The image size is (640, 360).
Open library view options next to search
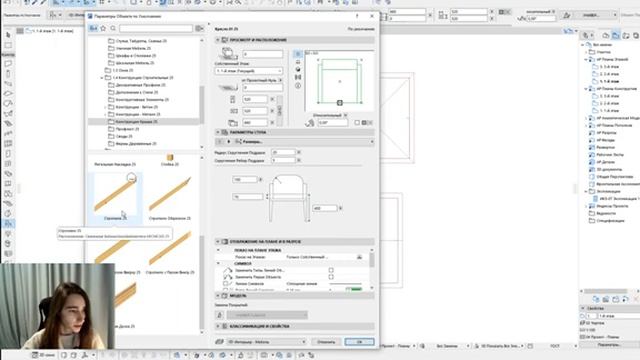point(199,29)
